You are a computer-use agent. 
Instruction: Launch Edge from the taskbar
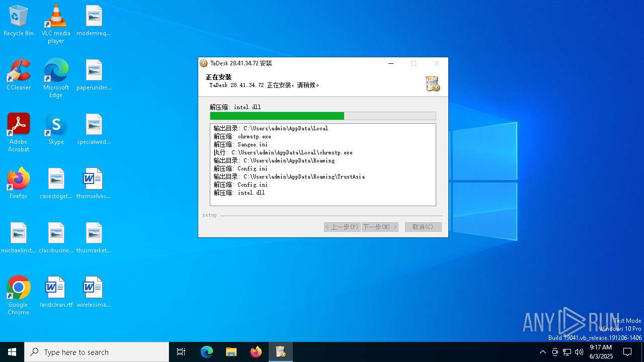pos(207,352)
